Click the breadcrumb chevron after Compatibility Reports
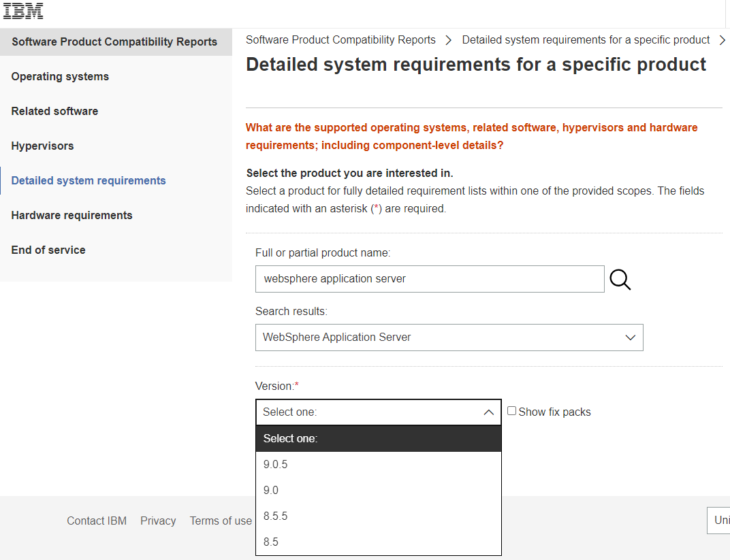The height and width of the screenshot is (560, 730). point(448,40)
